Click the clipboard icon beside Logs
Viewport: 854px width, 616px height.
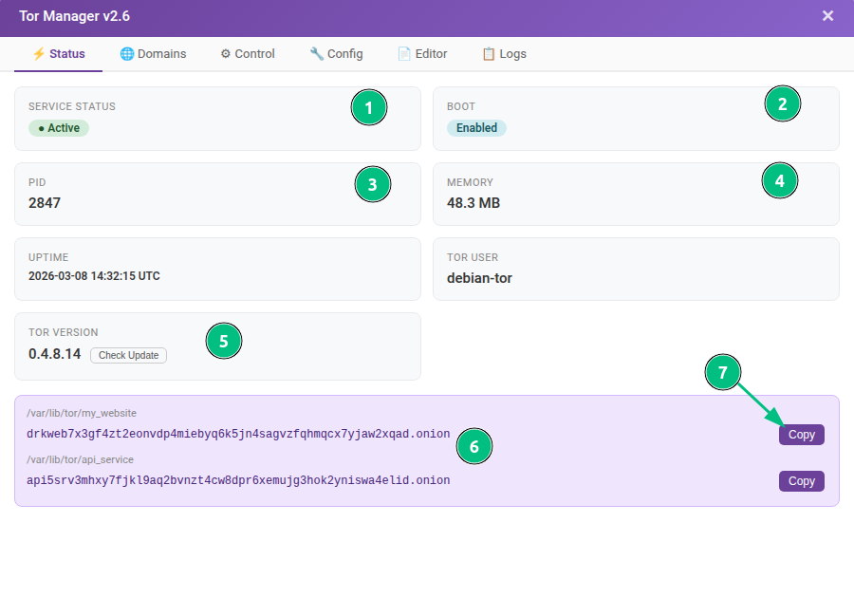pyautogui.click(x=489, y=53)
